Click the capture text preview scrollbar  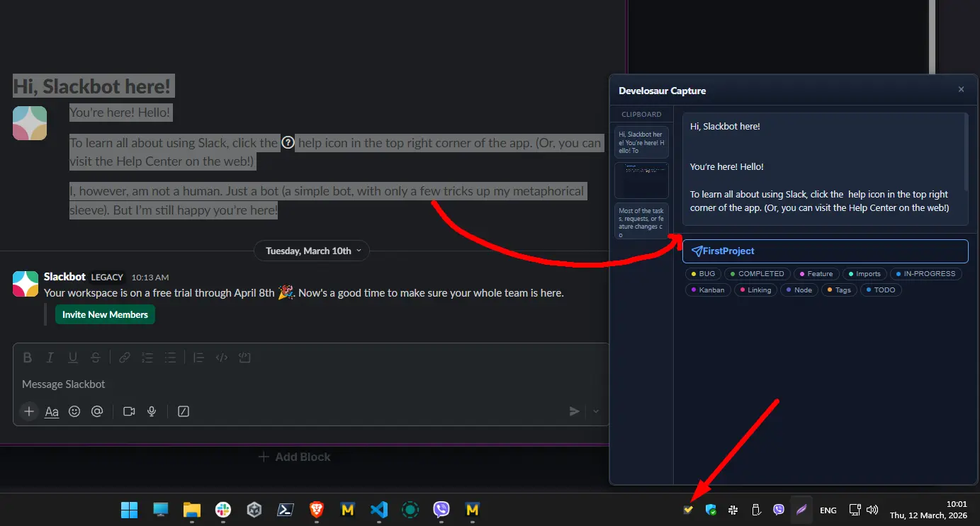(966, 152)
